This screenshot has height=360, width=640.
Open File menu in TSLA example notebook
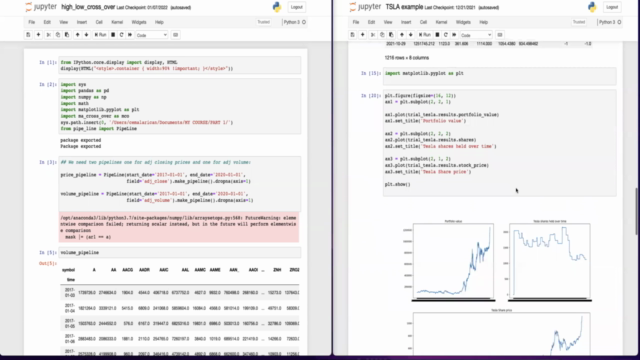(356, 22)
